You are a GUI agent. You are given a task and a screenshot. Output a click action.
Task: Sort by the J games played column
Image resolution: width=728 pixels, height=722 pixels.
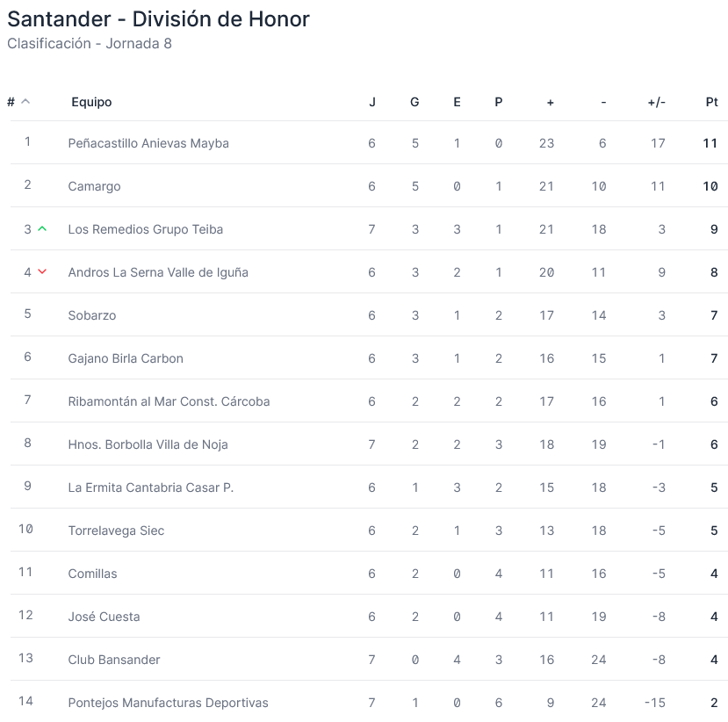372,102
